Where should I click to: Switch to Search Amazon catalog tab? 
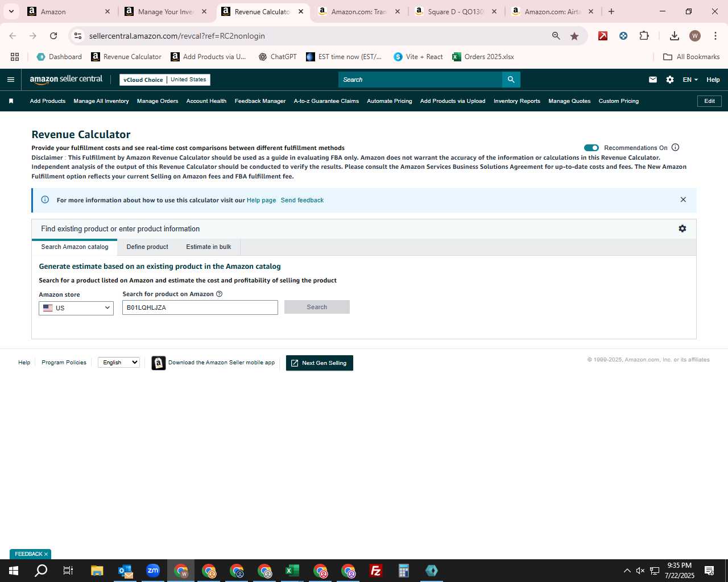(75, 247)
